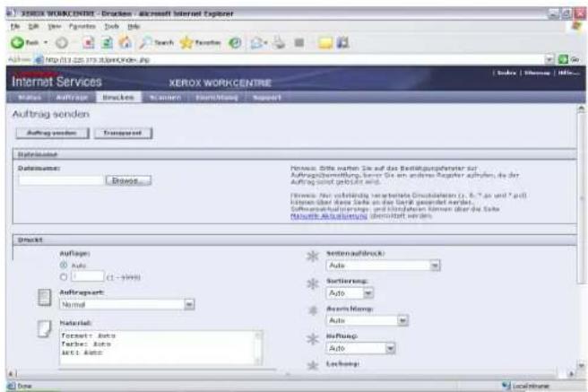Click the green Go arrow button
Image resolution: width=588 pixels, height=392 pixels.
coord(563,59)
